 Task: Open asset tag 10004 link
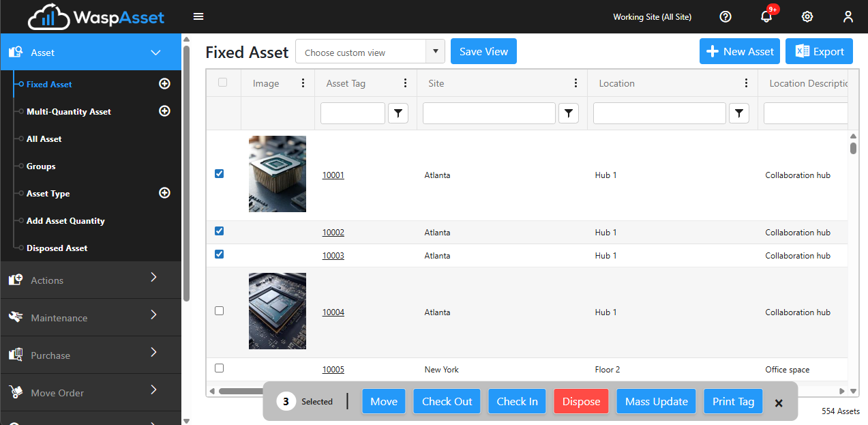[333, 312]
